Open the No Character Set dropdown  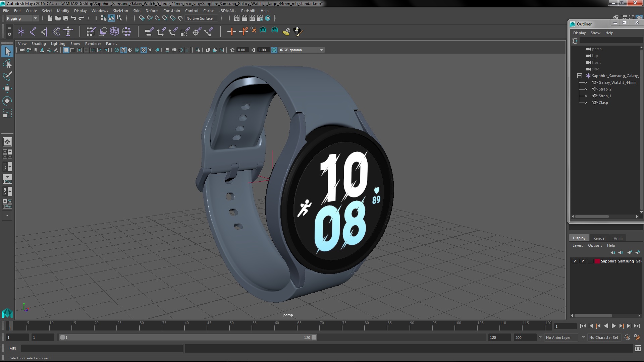pyautogui.click(x=605, y=338)
